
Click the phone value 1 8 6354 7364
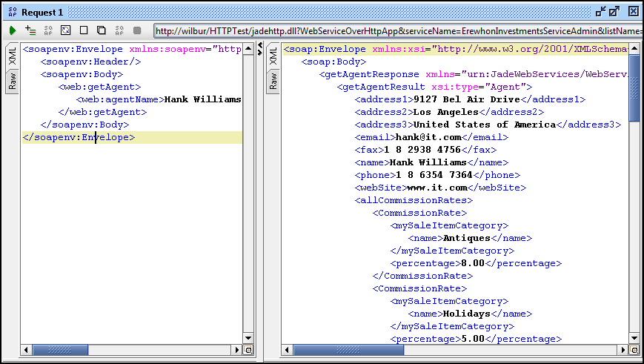[x=434, y=175]
